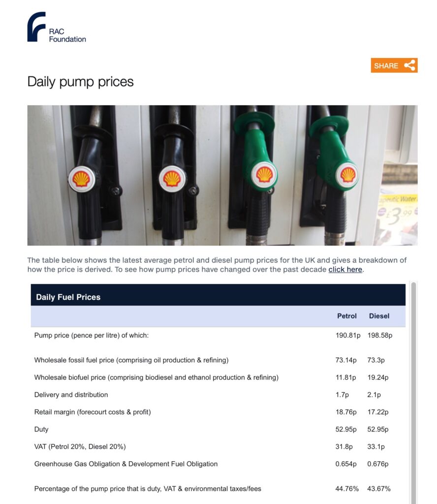The image size is (437, 504).
Task: Click the diesel pump price 198.58p
Action: tap(379, 336)
